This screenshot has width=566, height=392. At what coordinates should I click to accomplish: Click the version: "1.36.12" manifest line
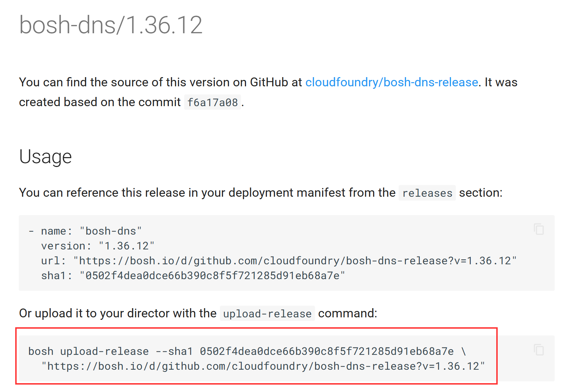(x=98, y=246)
